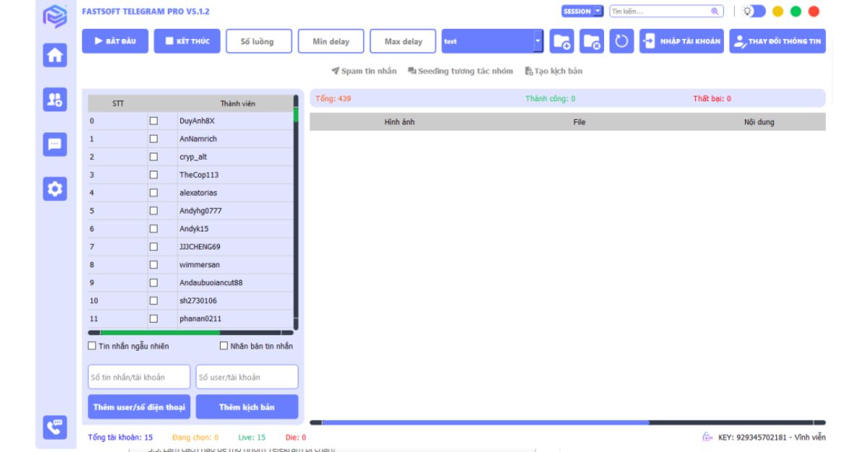This screenshot has height=452, width=868.
Task: Click THAY ĐỔI THÔNG TIN button
Action: point(778,41)
